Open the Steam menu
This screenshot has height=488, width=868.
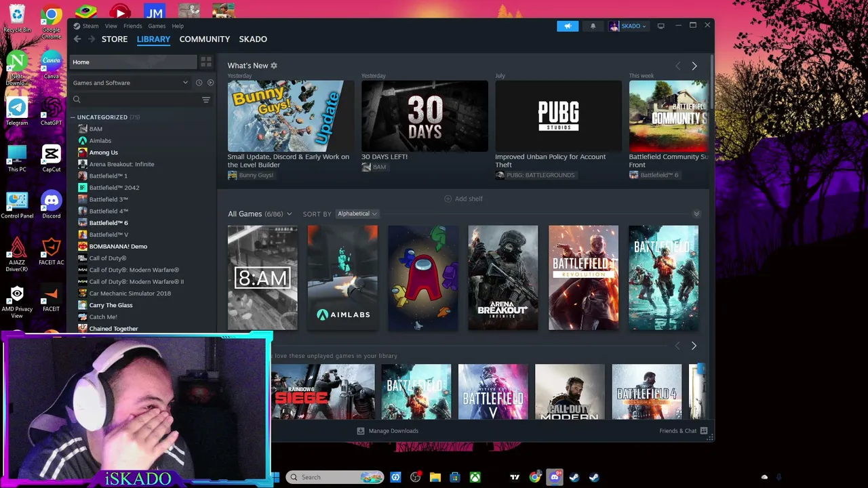pyautogui.click(x=90, y=26)
